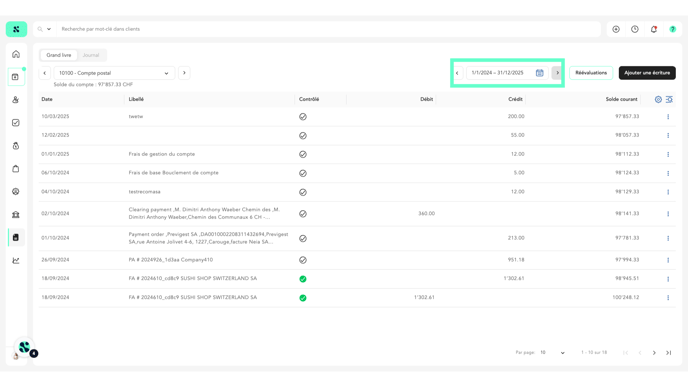Open table column settings gear icon
Viewport: 688px width, 387px height.
[x=658, y=100]
